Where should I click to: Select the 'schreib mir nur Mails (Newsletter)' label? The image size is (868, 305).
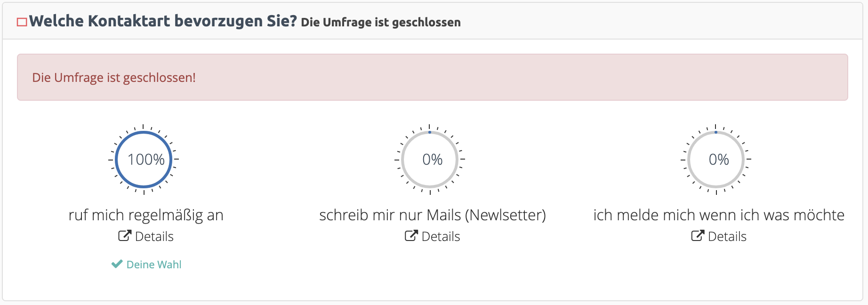433,215
